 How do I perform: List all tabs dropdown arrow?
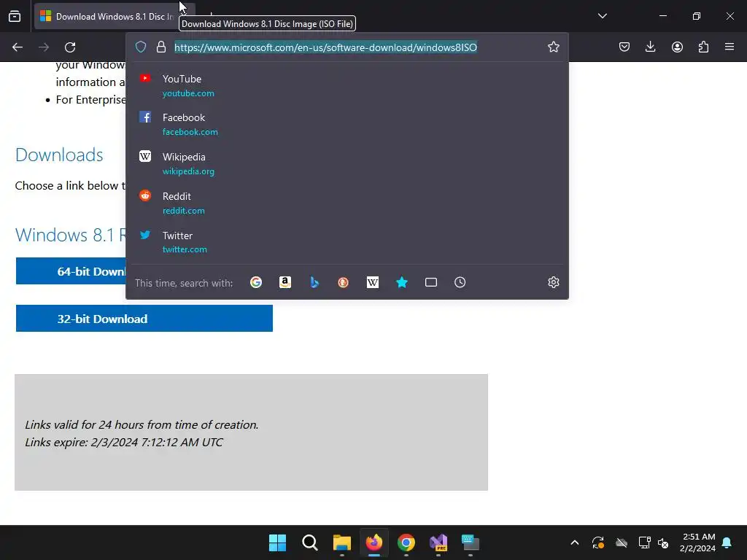[602, 16]
